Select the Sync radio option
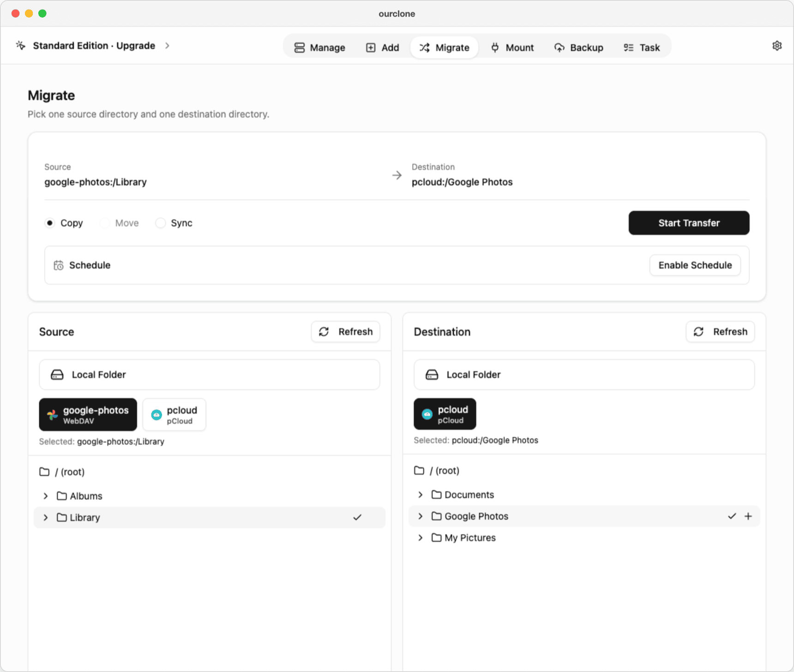The image size is (794, 672). (160, 223)
